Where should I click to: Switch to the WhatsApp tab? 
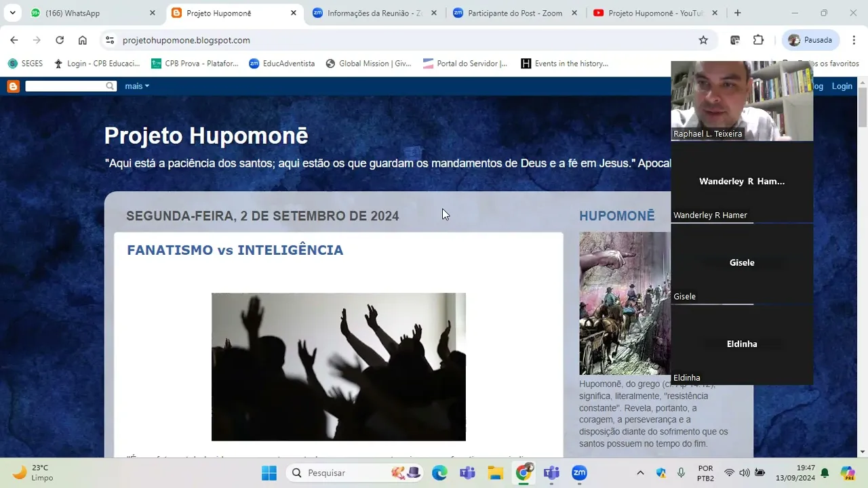(x=93, y=13)
